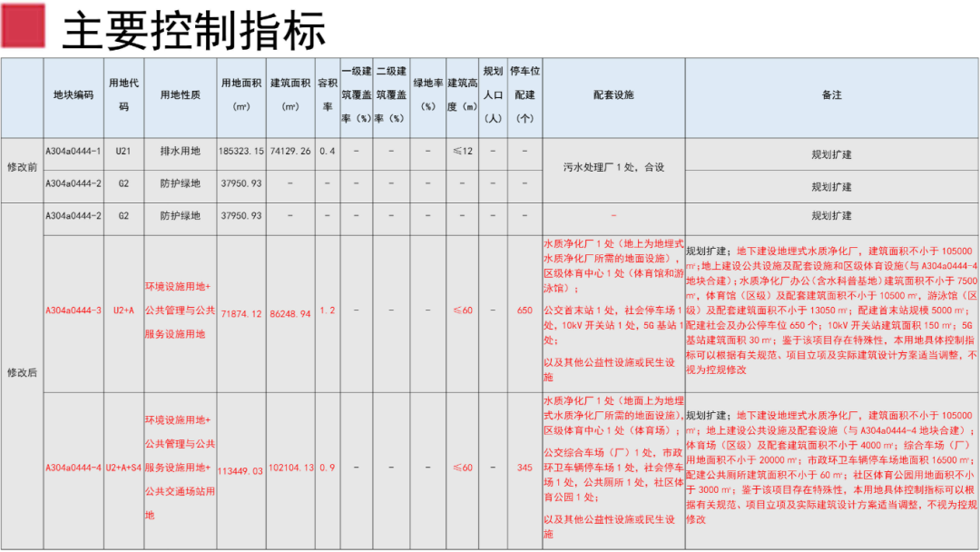The width and height of the screenshot is (980, 552).
Task: Click ≤60 height in A304a0444-3 row
Action: point(463,310)
